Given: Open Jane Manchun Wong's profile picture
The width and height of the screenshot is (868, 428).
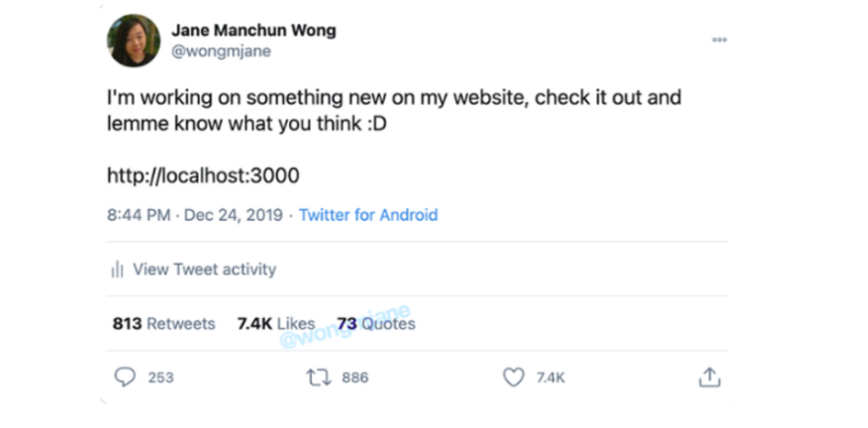Looking at the screenshot, I should click(134, 41).
